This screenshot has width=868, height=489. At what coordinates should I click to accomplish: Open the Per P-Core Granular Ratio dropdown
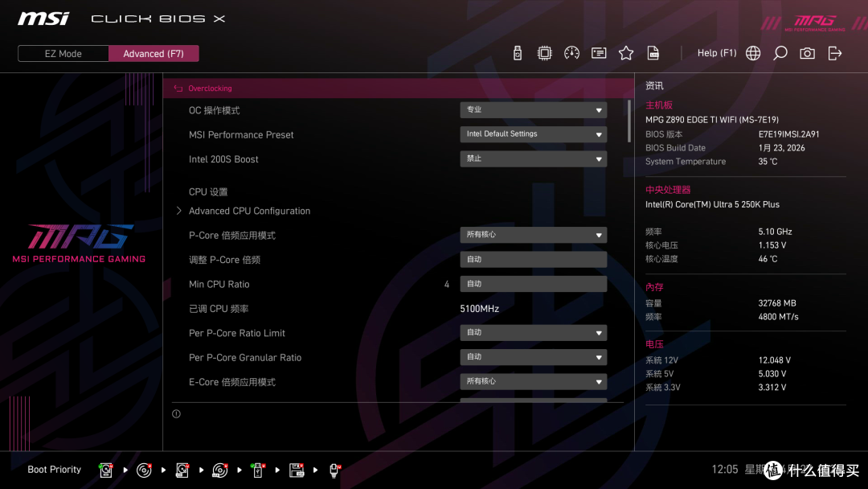tap(533, 356)
